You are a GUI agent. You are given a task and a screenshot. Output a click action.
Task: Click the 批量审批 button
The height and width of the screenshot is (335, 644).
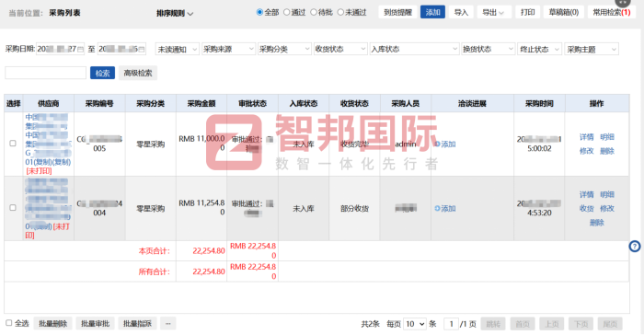tap(96, 323)
